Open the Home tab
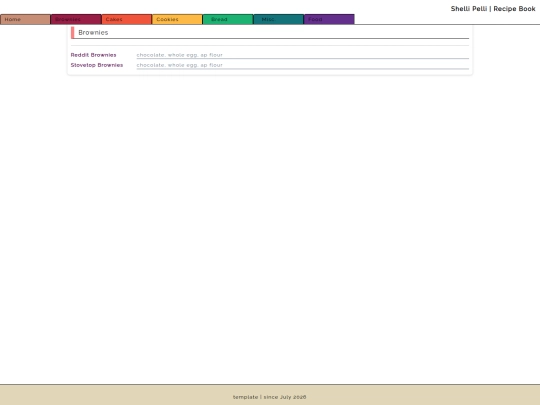 point(25,19)
